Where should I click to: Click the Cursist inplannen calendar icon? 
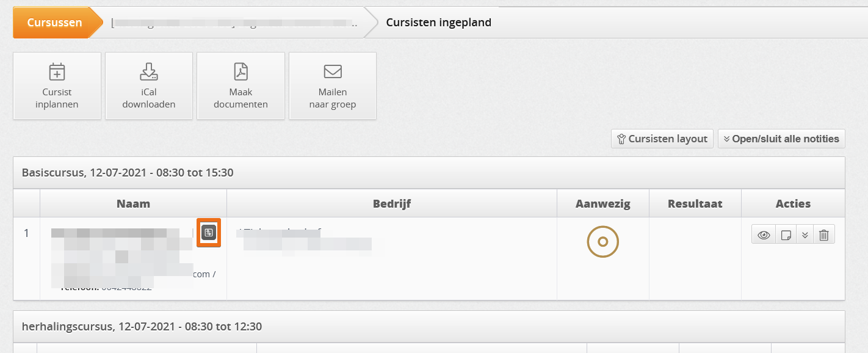(57, 71)
